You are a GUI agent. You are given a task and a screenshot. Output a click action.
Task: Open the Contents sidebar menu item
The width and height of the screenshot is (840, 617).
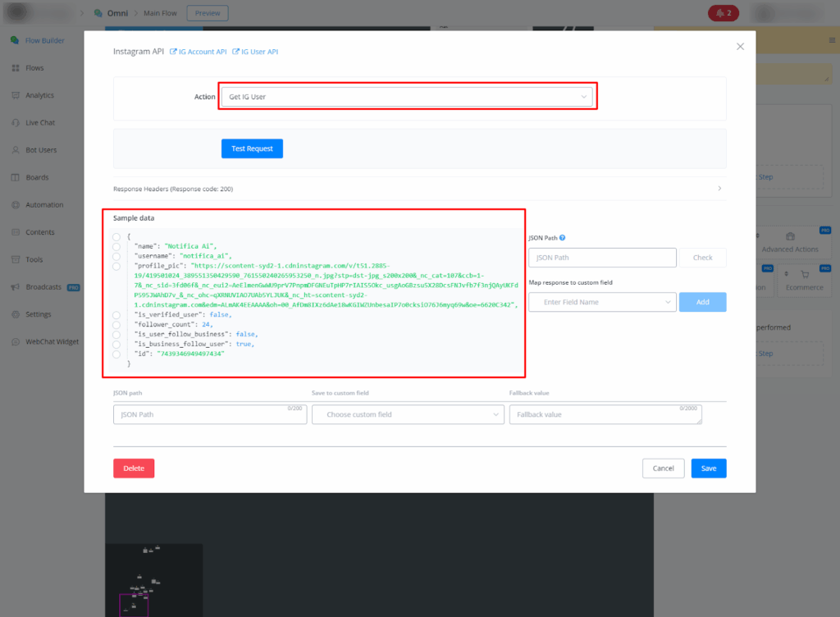tap(39, 232)
